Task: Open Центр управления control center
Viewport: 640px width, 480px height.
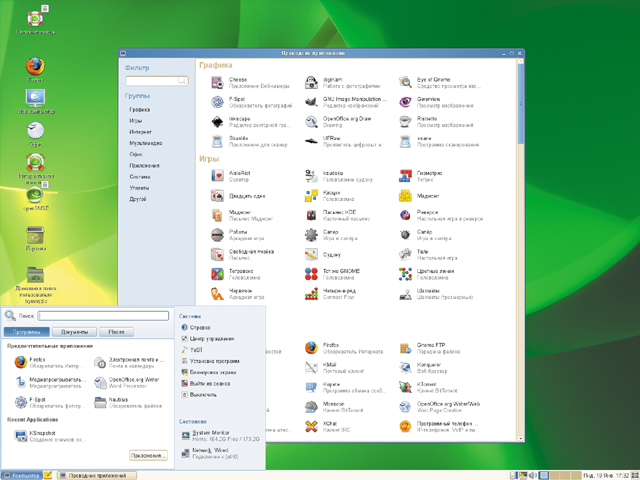Action: click(207, 339)
